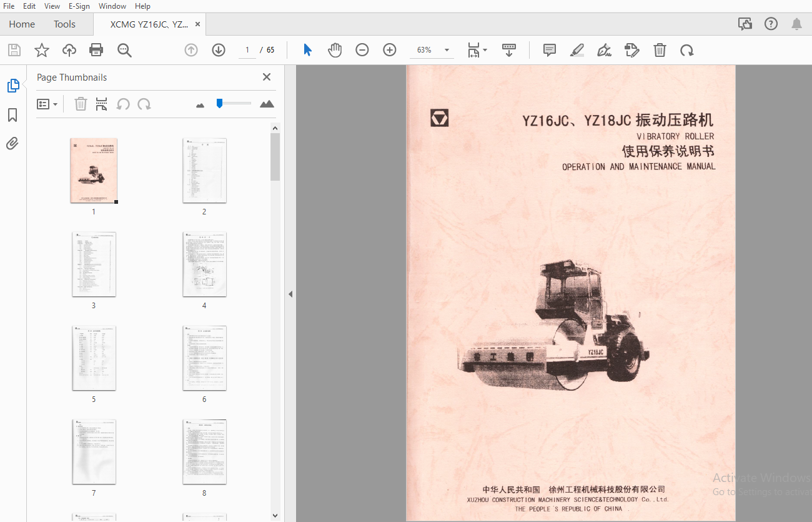The height and width of the screenshot is (522, 812).
Task: Open the share screen chat icon
Action: point(745,24)
